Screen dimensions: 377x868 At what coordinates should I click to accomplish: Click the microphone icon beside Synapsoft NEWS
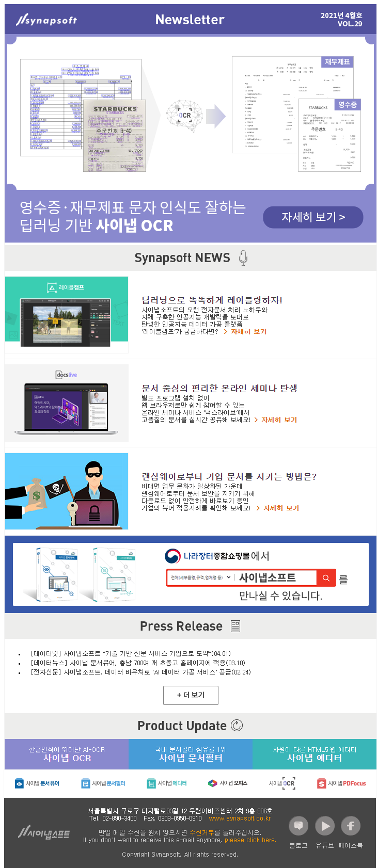click(243, 258)
